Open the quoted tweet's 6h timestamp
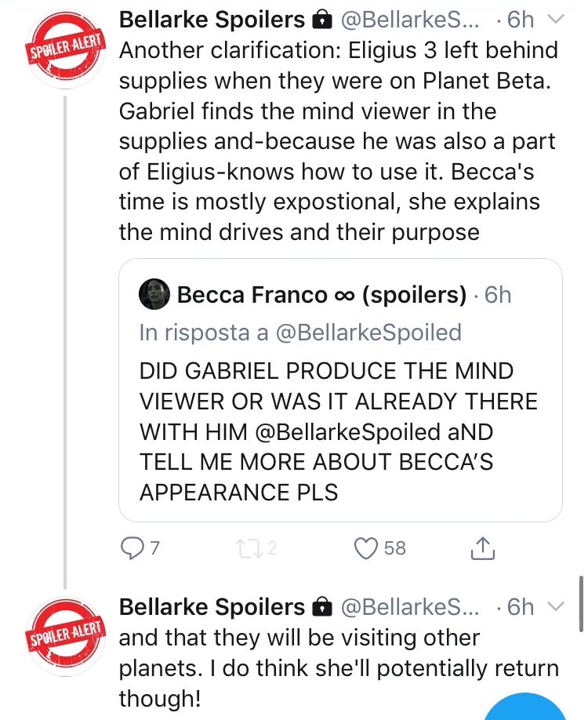The width and height of the screenshot is (588, 720). [x=499, y=295]
